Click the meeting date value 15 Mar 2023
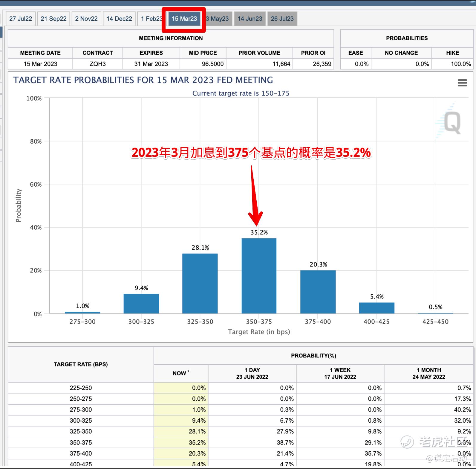This screenshot has height=469, width=476. tap(40, 64)
